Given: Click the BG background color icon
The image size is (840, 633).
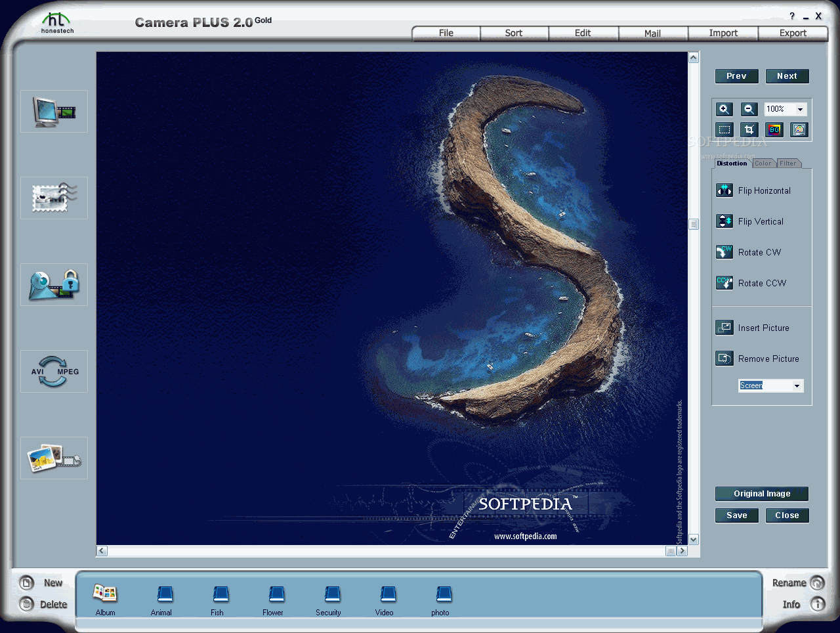Looking at the screenshot, I should tap(774, 130).
